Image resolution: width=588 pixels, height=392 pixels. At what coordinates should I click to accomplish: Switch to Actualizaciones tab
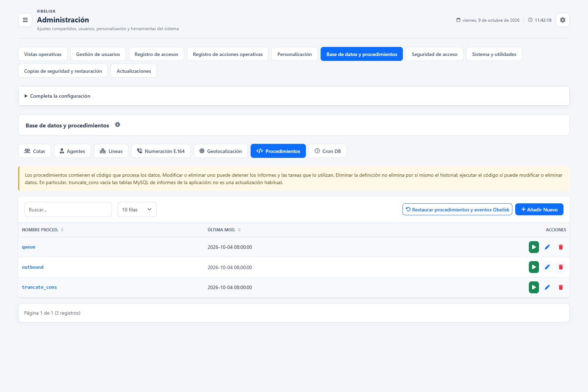pos(134,71)
